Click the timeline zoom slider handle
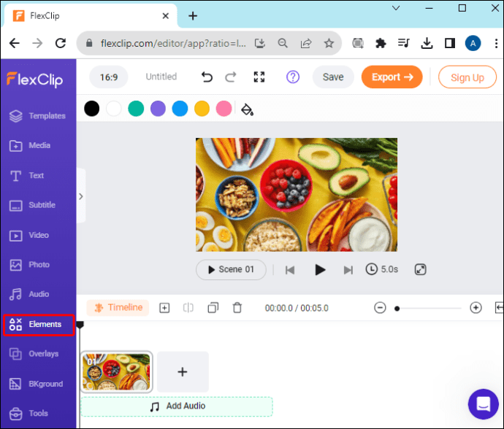The image size is (504, 429). pyautogui.click(x=397, y=309)
